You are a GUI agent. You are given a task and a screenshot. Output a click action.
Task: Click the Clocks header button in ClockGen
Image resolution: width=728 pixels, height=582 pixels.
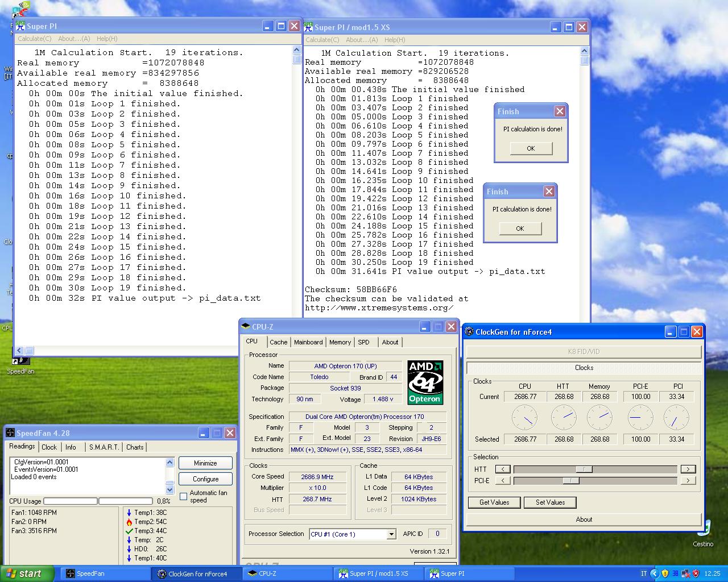click(584, 368)
